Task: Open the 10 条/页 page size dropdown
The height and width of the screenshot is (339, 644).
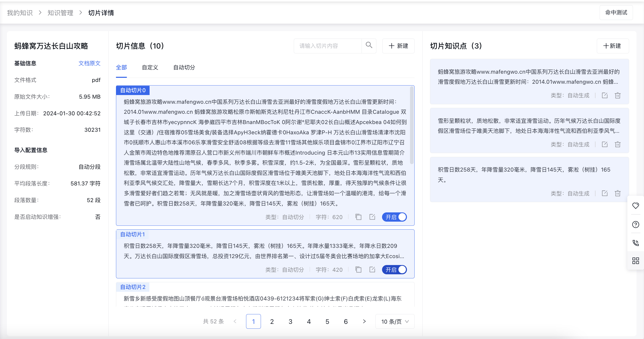Action: (x=395, y=321)
